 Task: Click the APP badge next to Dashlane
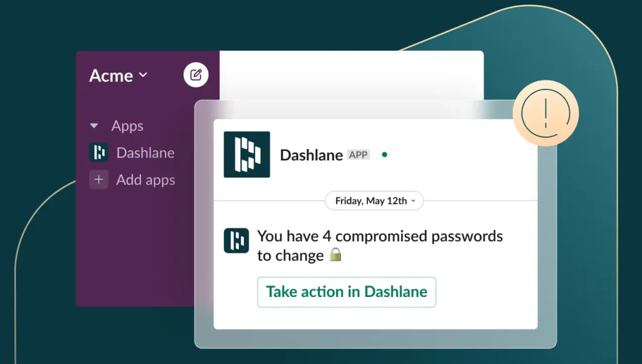(x=358, y=155)
